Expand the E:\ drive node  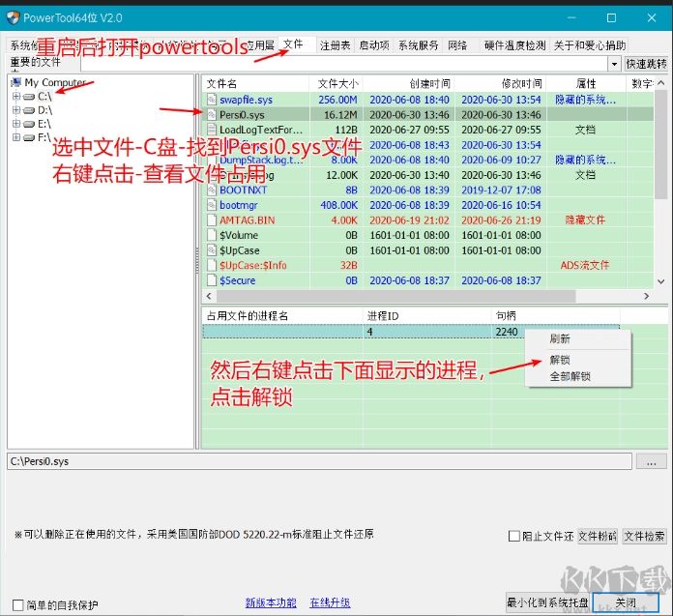tap(16, 124)
